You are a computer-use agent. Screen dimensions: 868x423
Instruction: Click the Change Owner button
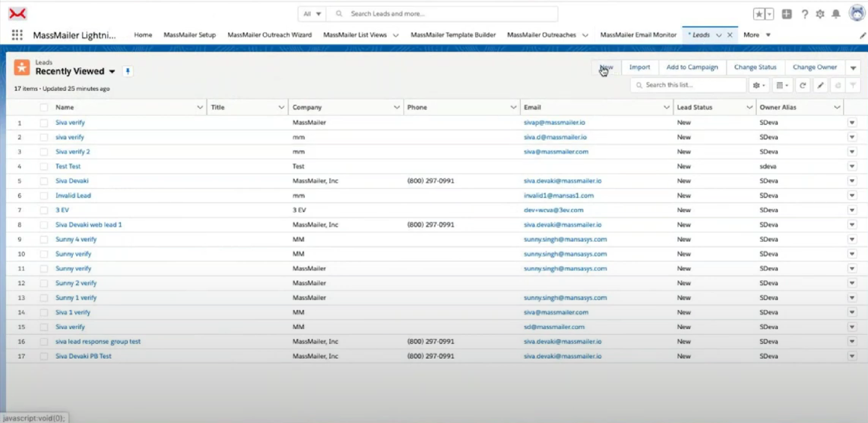click(815, 67)
